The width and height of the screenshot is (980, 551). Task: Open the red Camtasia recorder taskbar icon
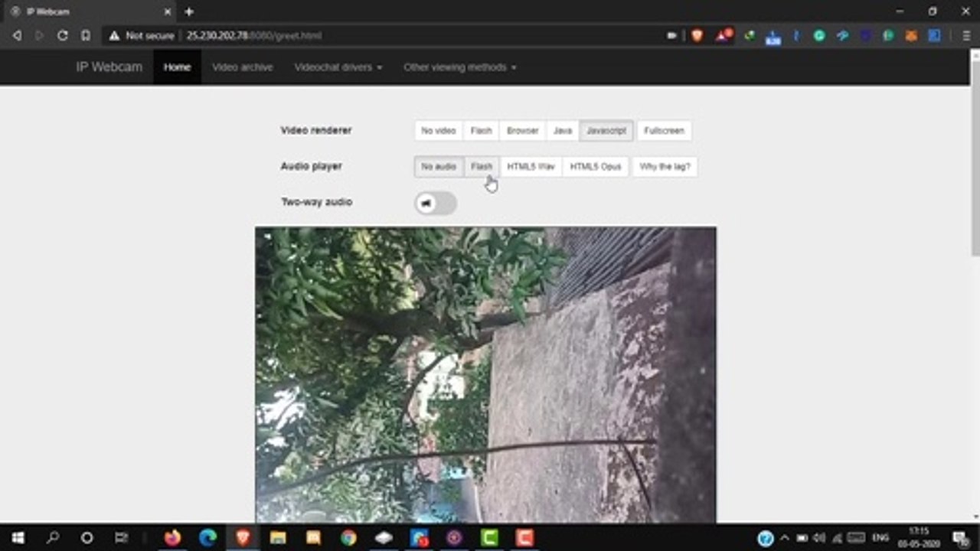point(524,538)
